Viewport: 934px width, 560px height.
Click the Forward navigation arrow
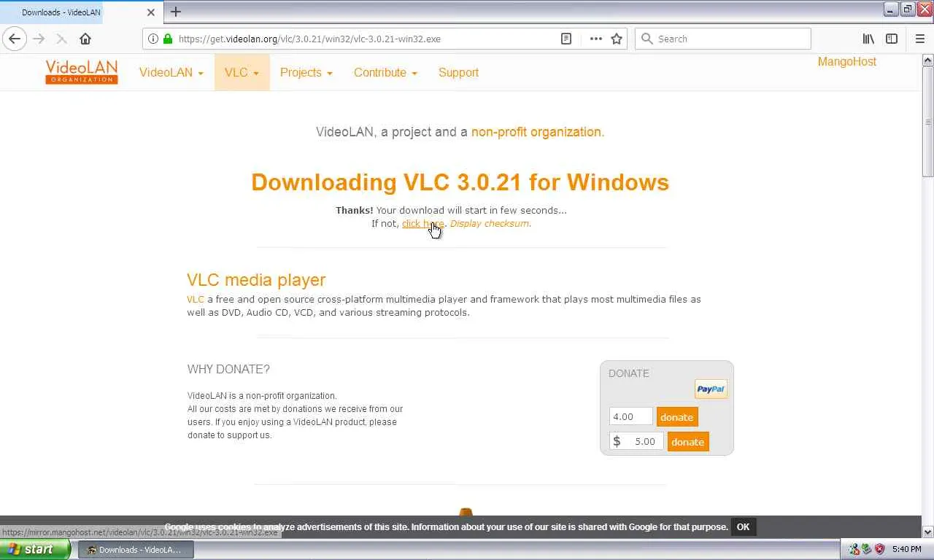39,39
